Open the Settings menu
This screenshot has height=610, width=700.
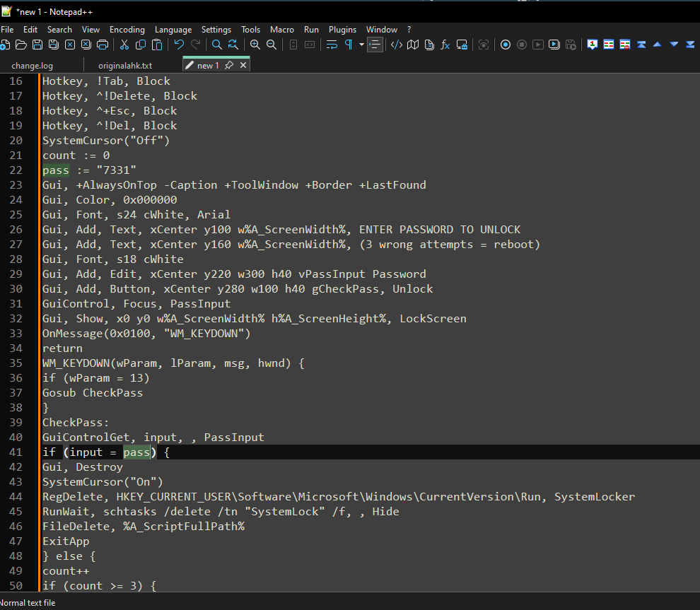tap(216, 30)
